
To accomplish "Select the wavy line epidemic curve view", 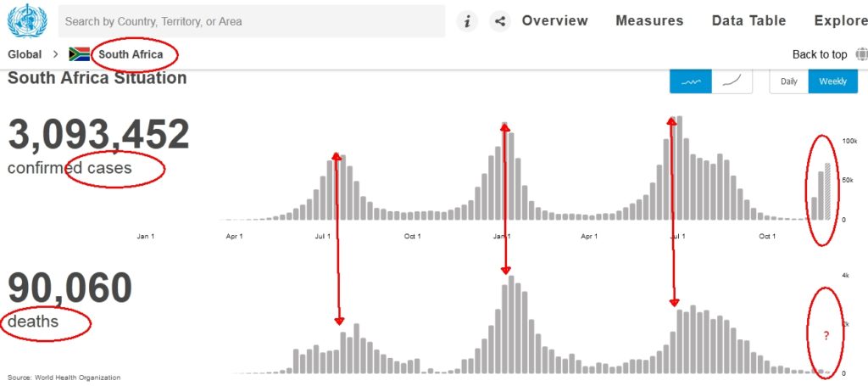I will coord(690,81).
